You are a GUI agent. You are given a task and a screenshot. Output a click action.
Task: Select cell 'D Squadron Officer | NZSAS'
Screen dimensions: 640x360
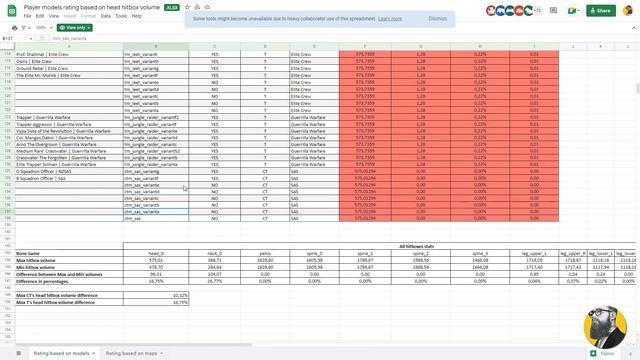pyautogui.click(x=69, y=171)
